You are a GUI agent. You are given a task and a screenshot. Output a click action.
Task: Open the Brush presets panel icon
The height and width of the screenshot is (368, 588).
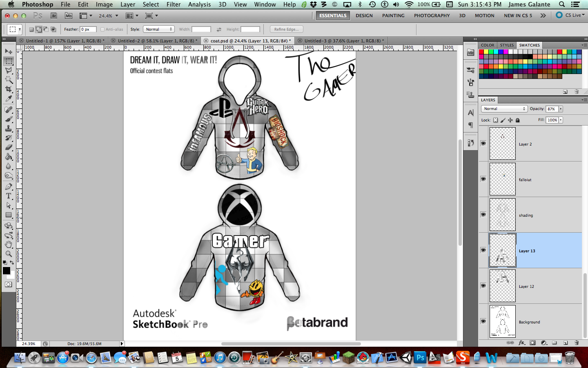[470, 70]
